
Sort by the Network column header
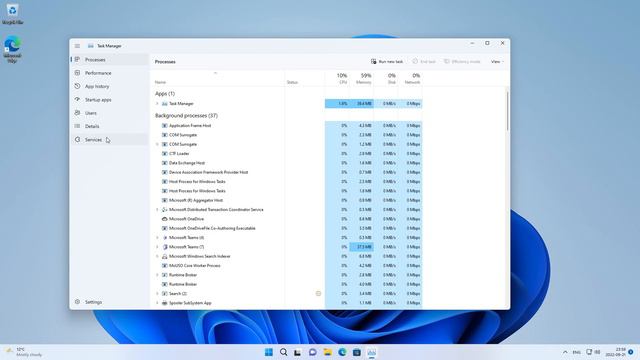click(x=411, y=79)
